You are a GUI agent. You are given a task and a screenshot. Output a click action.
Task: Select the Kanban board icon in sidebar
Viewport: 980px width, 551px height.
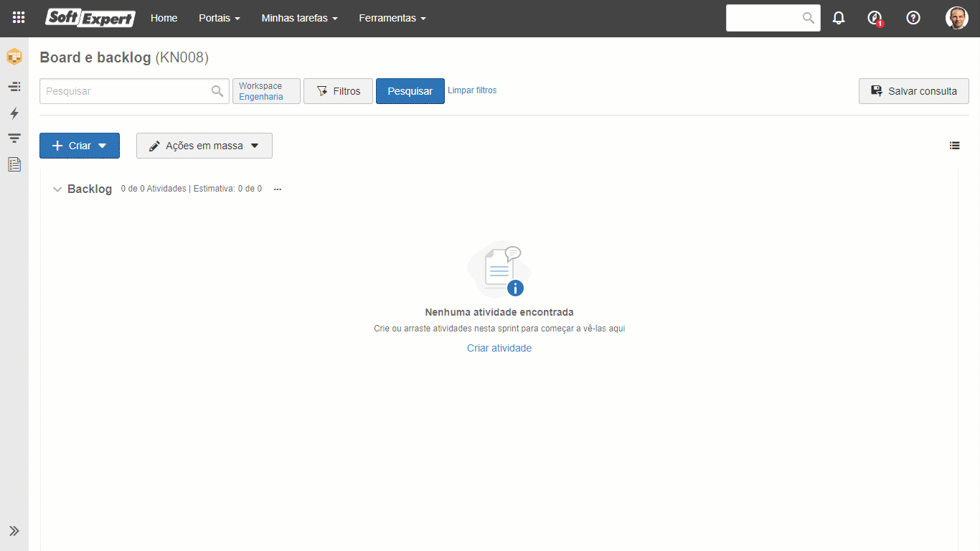[14, 57]
